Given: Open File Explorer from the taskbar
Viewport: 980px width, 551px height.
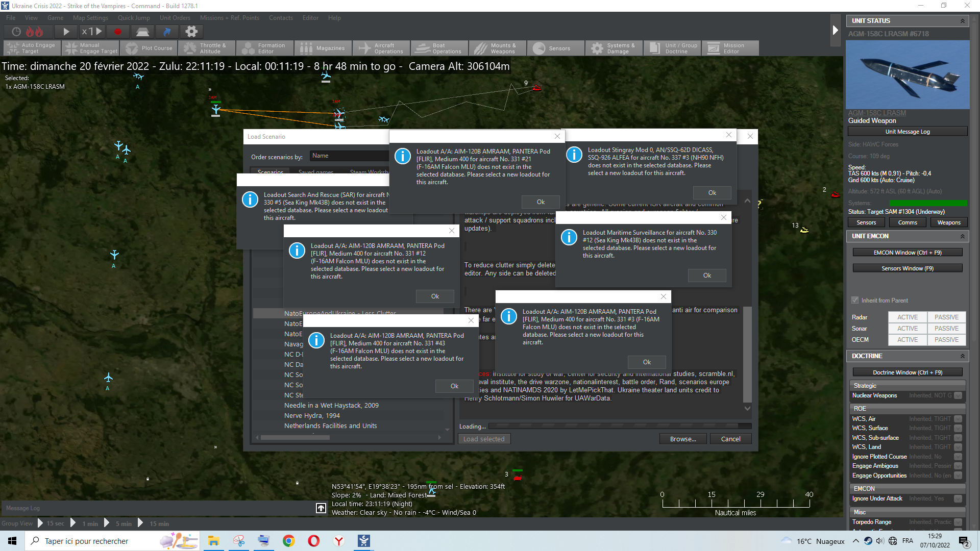Looking at the screenshot, I should coord(213,541).
